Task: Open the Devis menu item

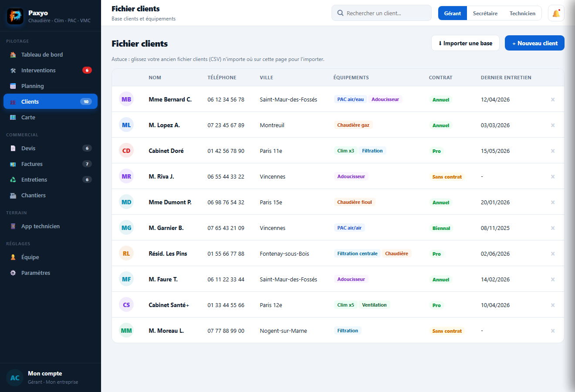Action: point(51,148)
